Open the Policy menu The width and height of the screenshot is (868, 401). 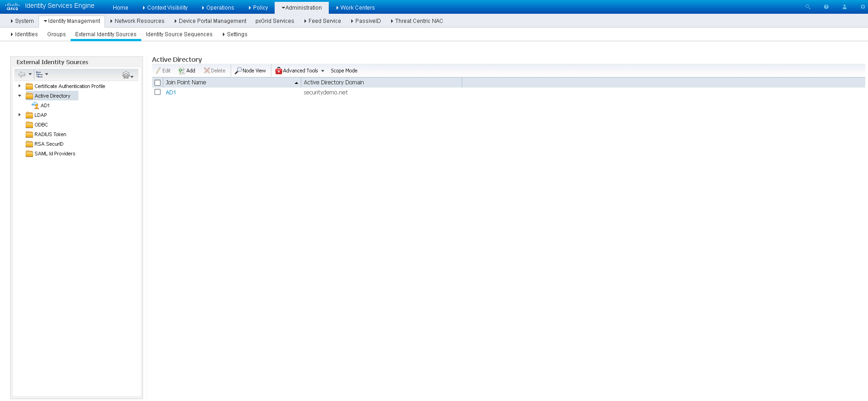[258, 8]
